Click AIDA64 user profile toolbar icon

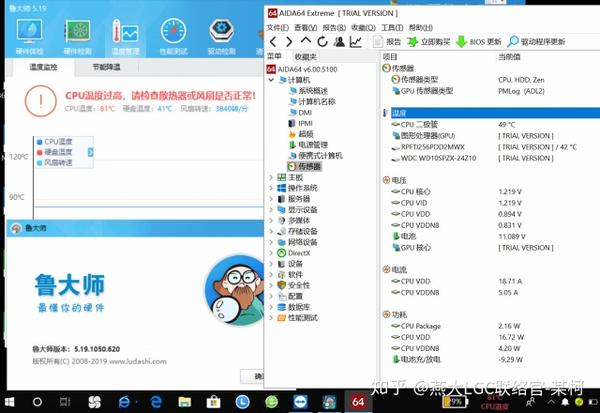click(x=339, y=42)
